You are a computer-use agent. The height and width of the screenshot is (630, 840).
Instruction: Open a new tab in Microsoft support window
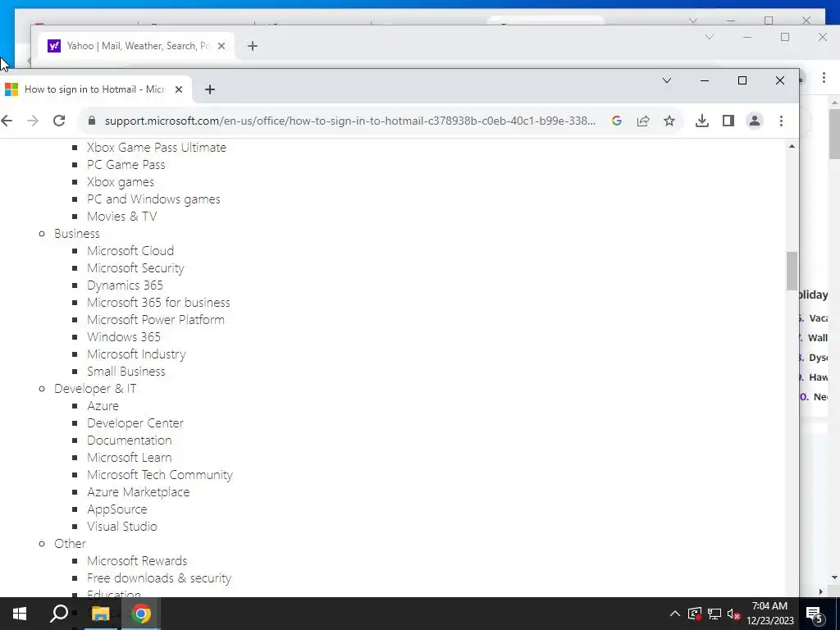pyautogui.click(x=210, y=89)
